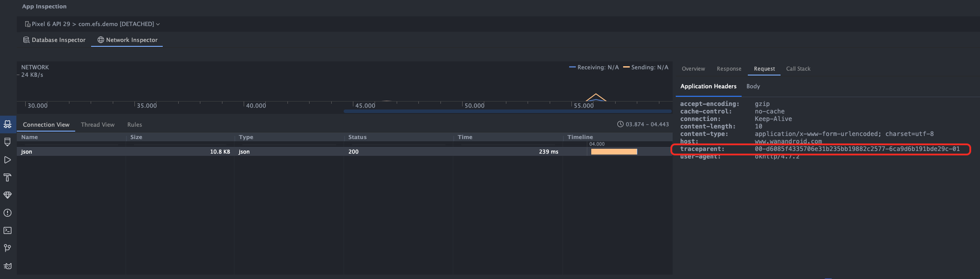Viewport: 980px width, 279px height.
Task: Open App Quality Insights gem icon
Action: (x=8, y=195)
